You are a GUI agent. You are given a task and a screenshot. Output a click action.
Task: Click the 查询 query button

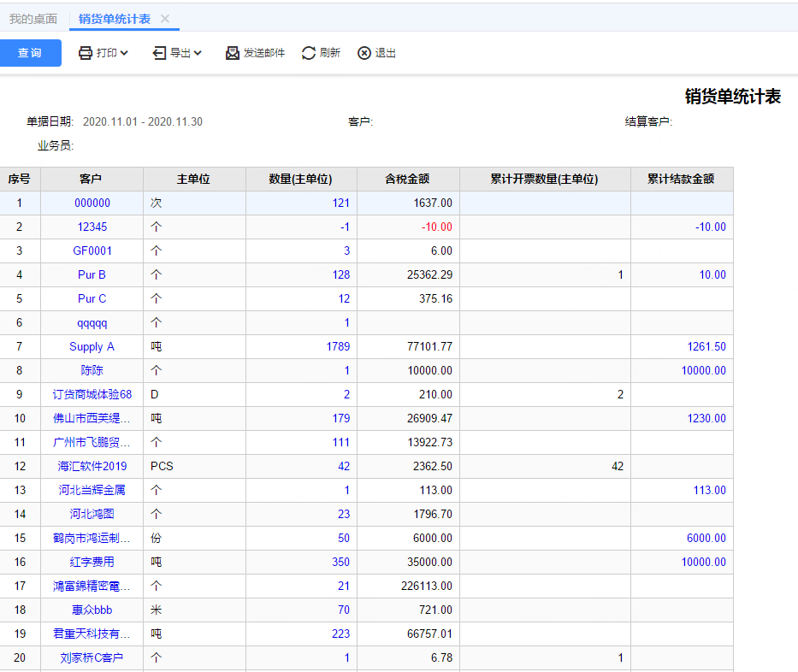tap(31, 53)
